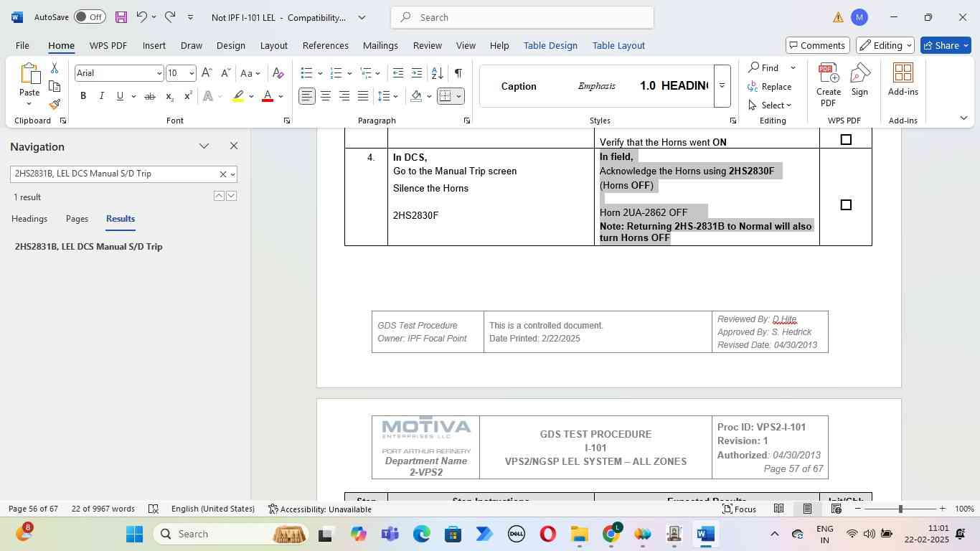Adjust the zoom slider

point(900,509)
